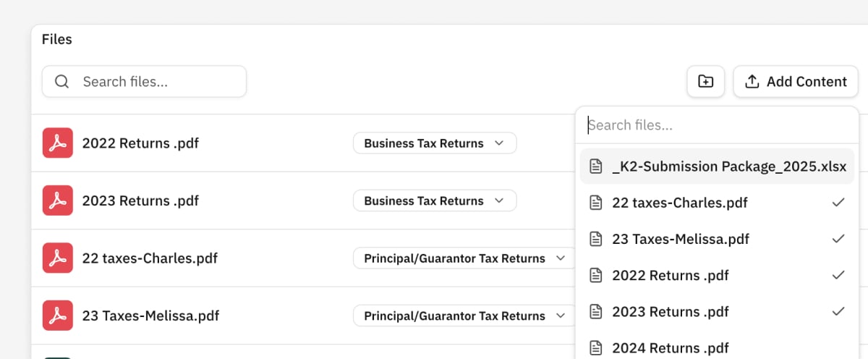Uncheck 23 Taxes-Melissa.pdf checkmark in dropdown
The width and height of the screenshot is (868, 359).
point(838,239)
